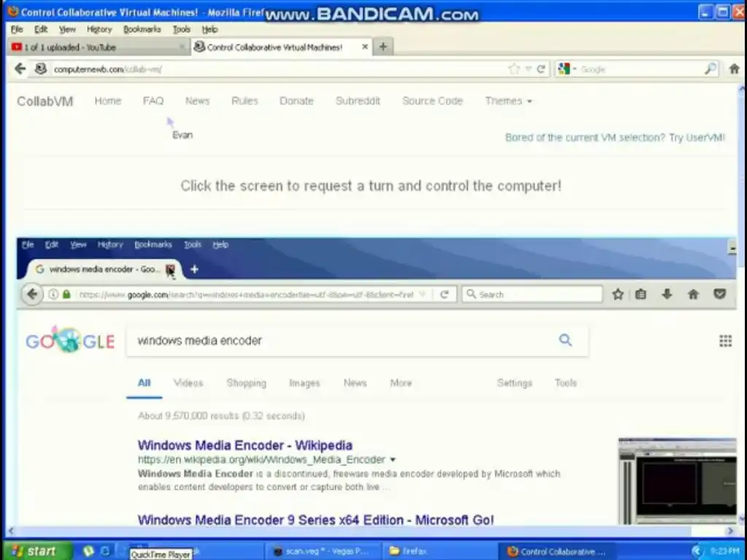Click the Google doodle logo
This screenshot has width=747, height=560.
click(70, 340)
